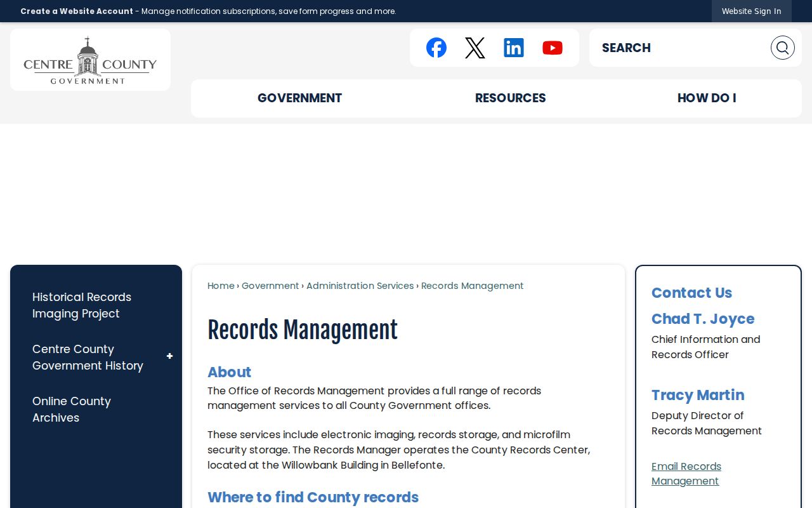The height and width of the screenshot is (508, 812).
Task: Click the search magnifier button
Action: pyautogui.click(x=783, y=48)
